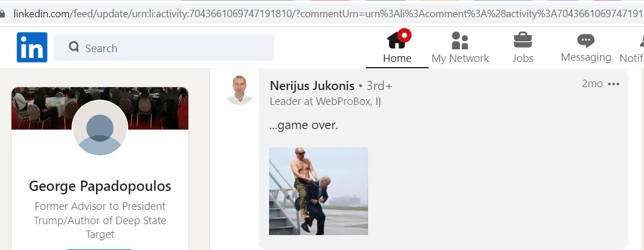
Task: Click the LinkedIn Search field
Action: tap(164, 47)
